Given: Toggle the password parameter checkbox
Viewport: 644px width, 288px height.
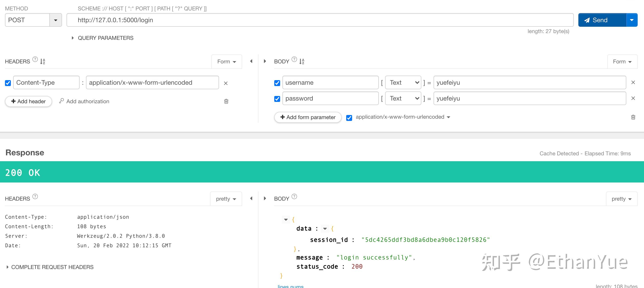Looking at the screenshot, I should (x=277, y=99).
